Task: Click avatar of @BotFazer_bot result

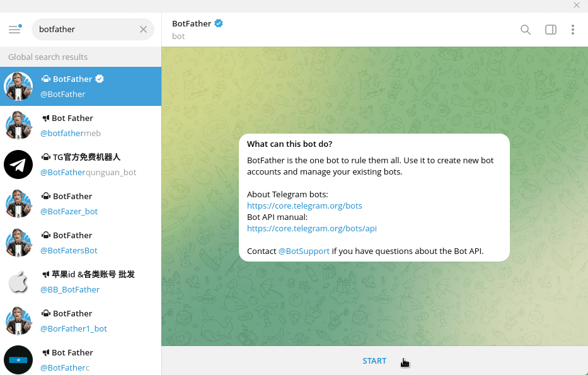Action: (x=18, y=203)
